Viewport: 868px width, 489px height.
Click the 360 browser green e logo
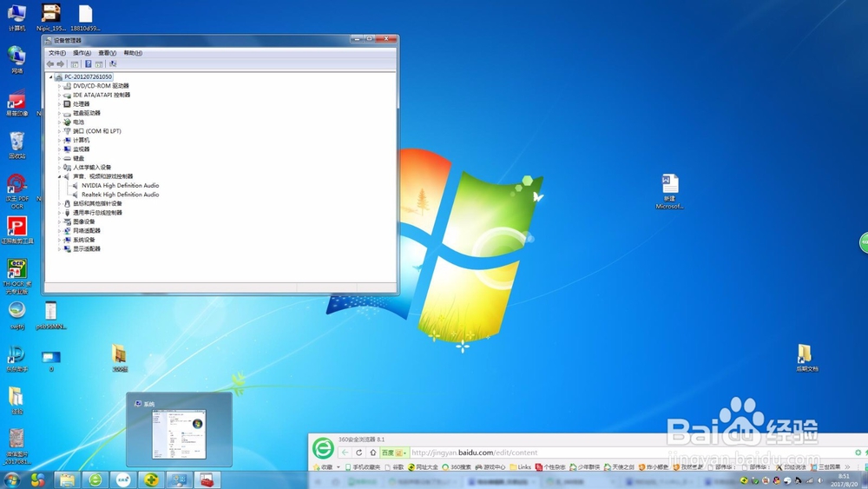tap(323, 448)
